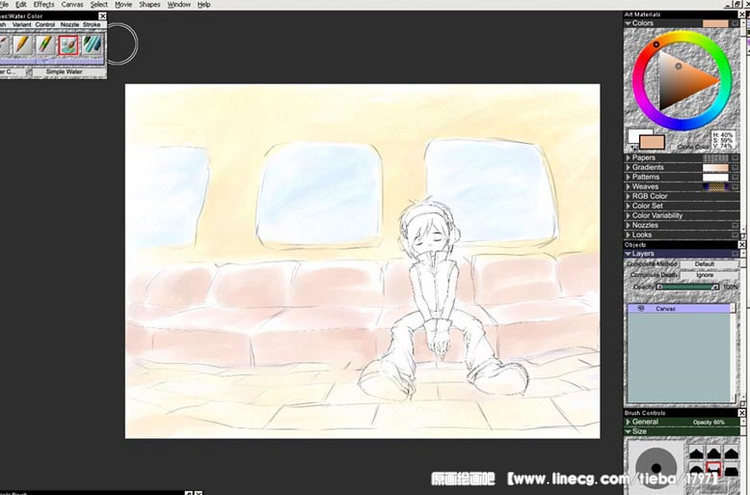
Task: Open the Composite Depth Ignore dropdown
Action: click(710, 275)
